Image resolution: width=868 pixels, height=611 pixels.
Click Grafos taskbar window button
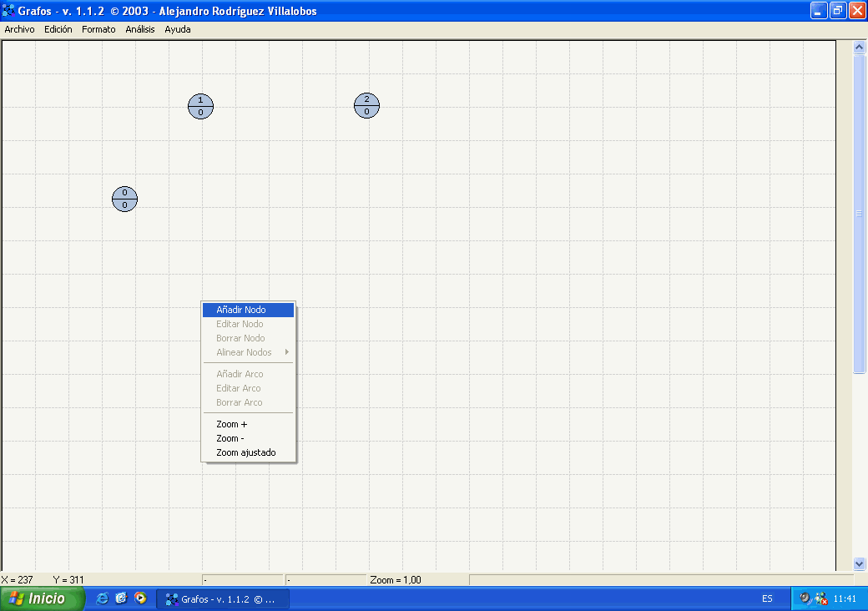point(222,598)
